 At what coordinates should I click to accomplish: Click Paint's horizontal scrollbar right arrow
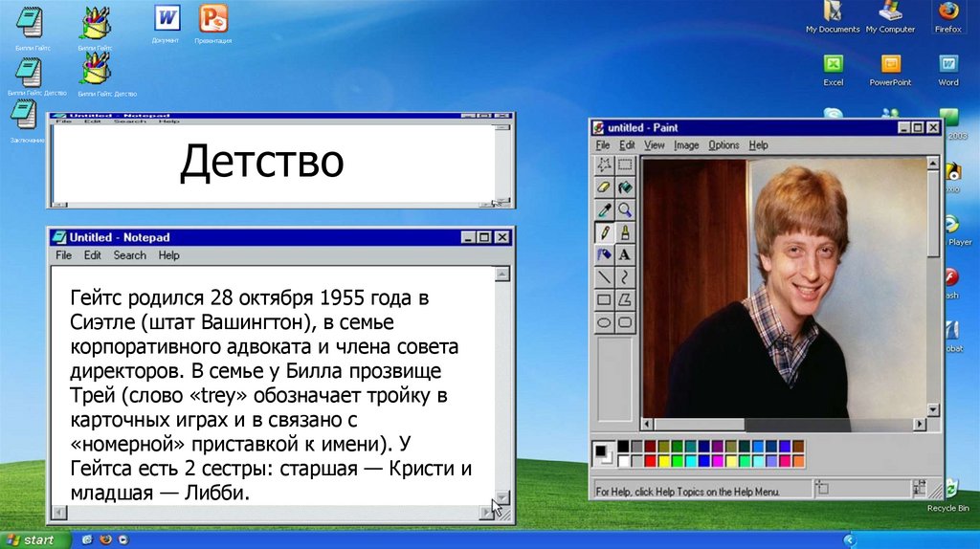tap(920, 424)
